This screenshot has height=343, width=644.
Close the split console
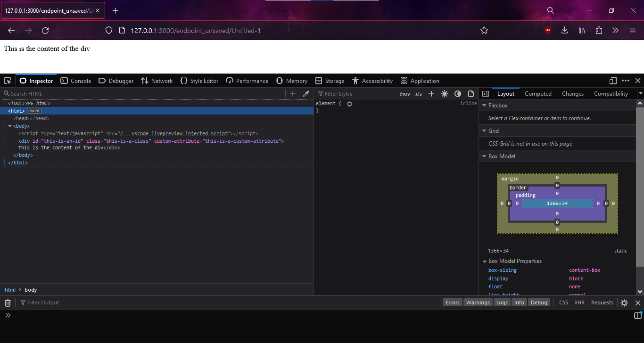(x=638, y=303)
